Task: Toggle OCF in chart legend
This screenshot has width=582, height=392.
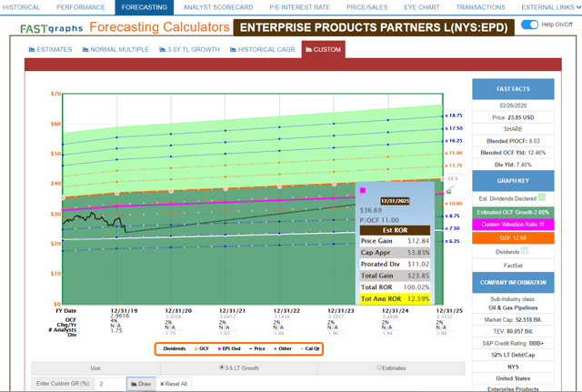Action: (x=202, y=348)
